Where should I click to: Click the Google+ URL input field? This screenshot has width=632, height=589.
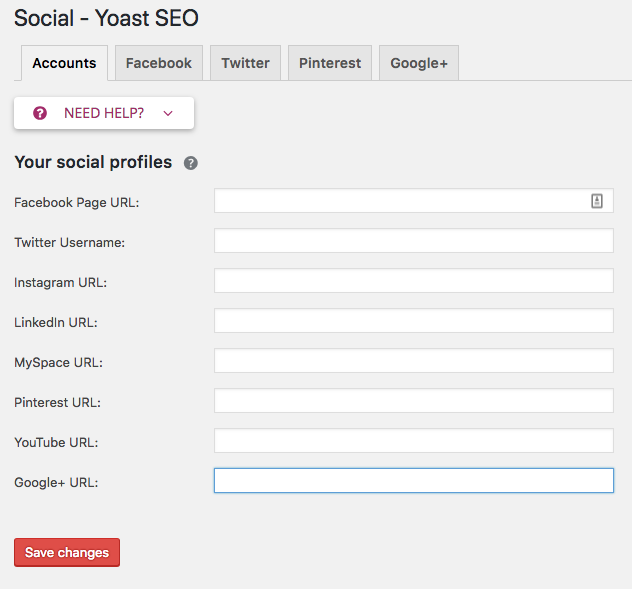coord(414,481)
